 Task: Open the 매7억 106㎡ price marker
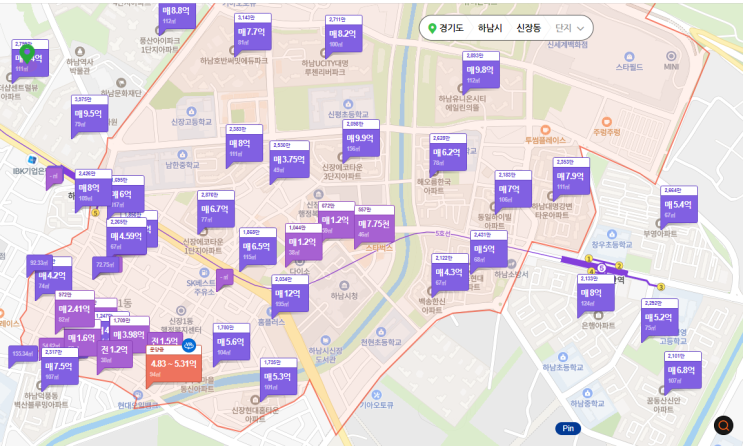(x=513, y=190)
